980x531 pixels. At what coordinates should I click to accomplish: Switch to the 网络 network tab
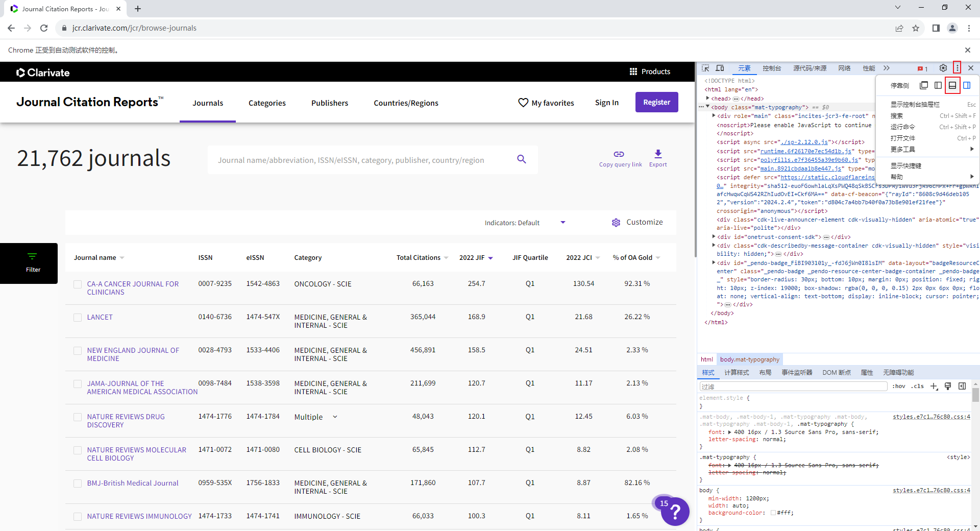point(844,68)
